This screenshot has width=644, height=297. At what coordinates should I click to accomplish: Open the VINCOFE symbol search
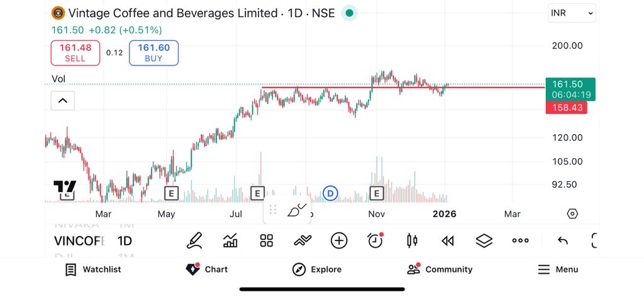[x=79, y=241]
